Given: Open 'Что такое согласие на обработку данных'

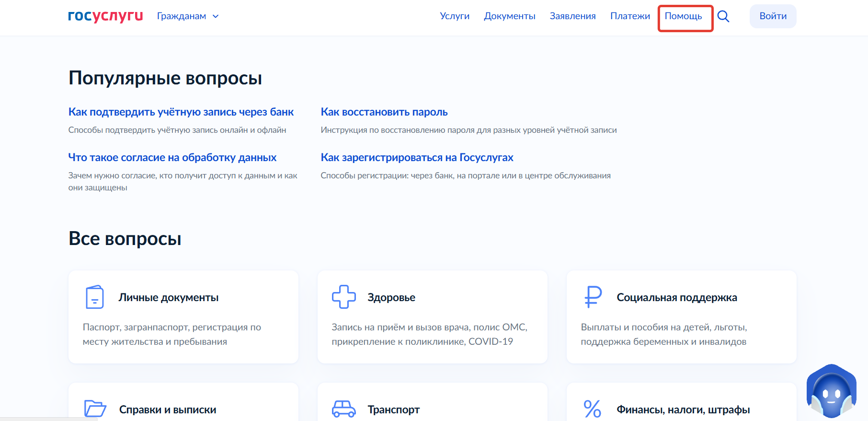Looking at the screenshot, I should coord(172,158).
